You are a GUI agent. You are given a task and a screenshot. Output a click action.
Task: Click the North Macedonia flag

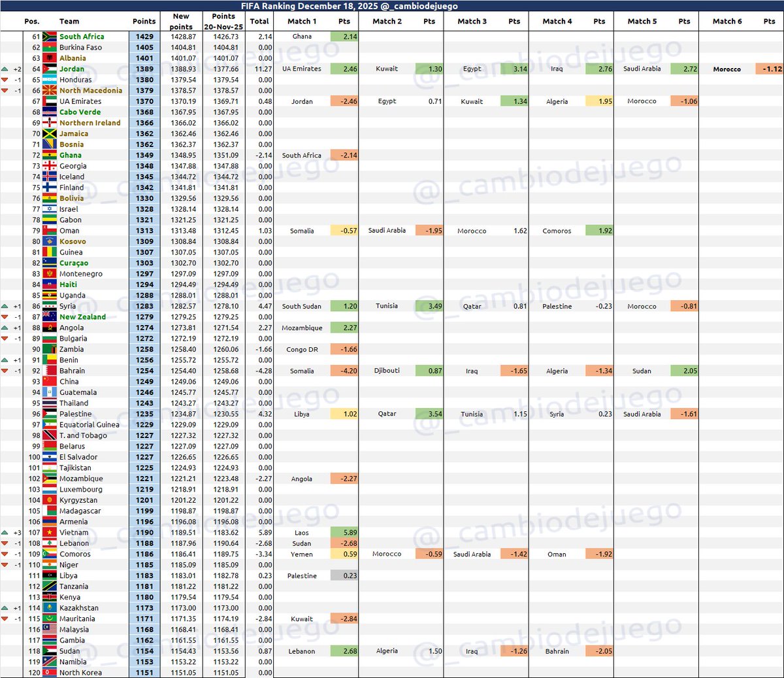[x=50, y=90]
